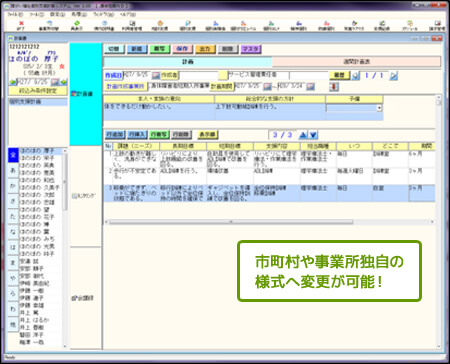Image resolution: width=450 pixels, height=364 pixels.
Task: Click the red down-arrow icon below 履歴
Action: point(334,87)
